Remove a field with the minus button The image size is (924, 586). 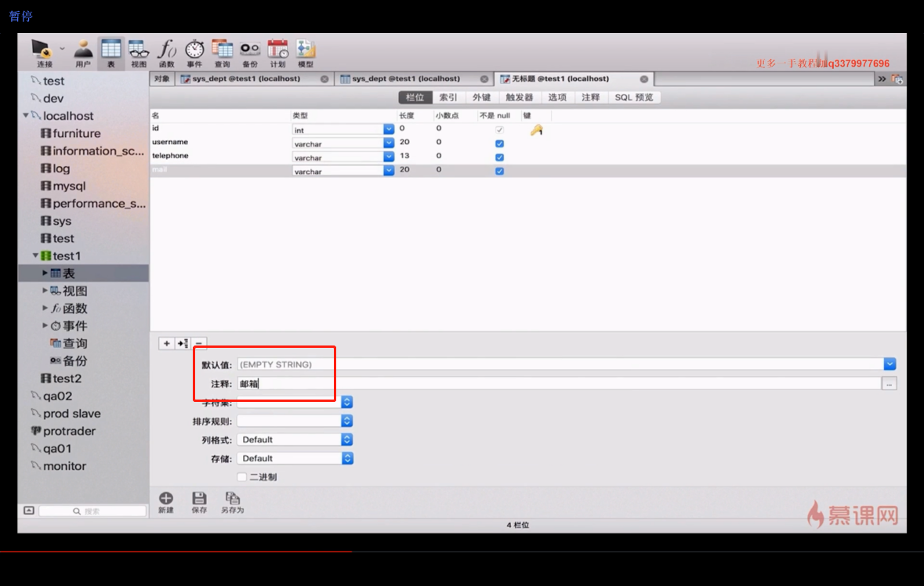click(x=199, y=343)
